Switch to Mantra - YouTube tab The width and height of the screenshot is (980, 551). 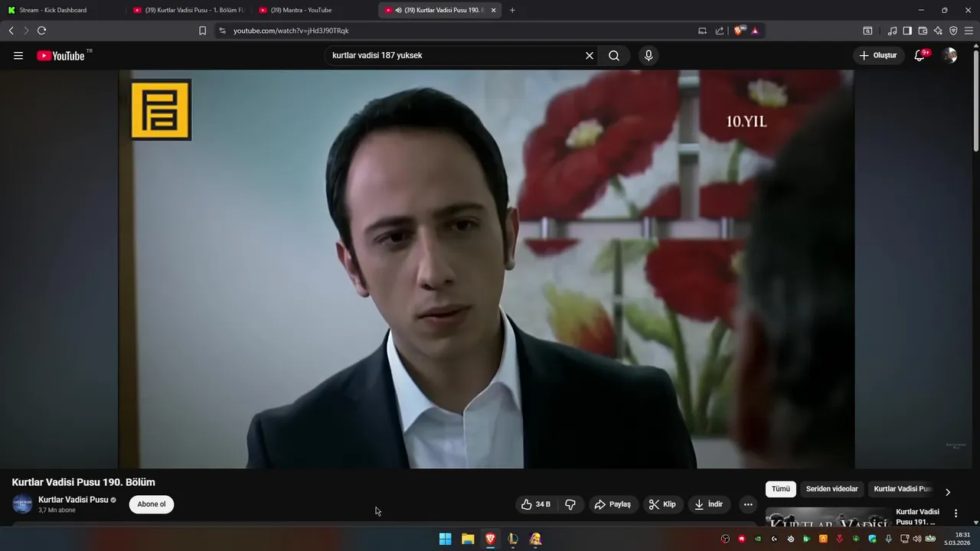(314, 10)
